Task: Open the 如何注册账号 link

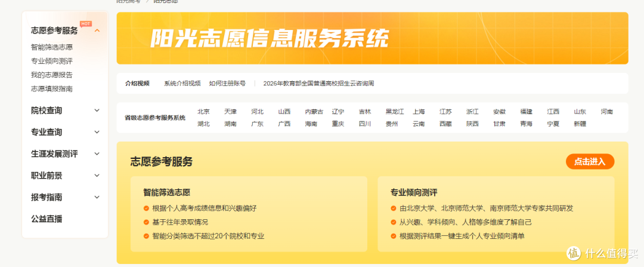Action: 227,84
